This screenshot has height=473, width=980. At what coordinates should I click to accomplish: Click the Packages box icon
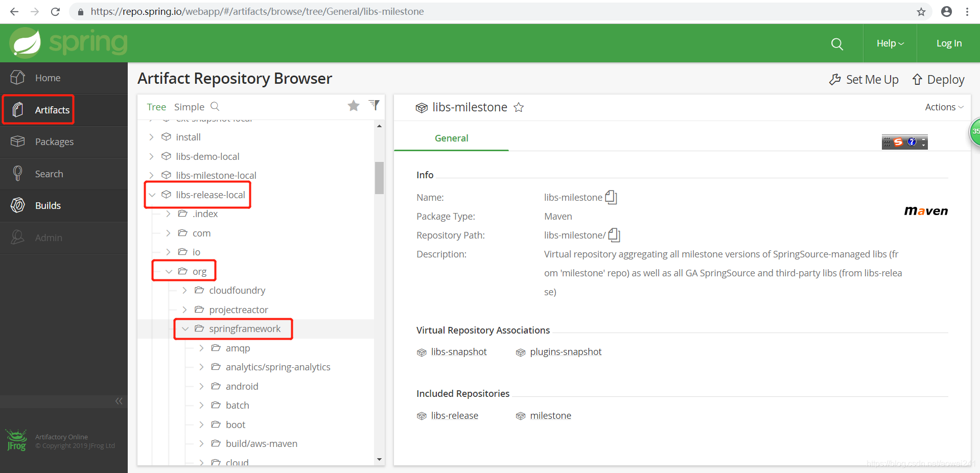pyautogui.click(x=17, y=141)
